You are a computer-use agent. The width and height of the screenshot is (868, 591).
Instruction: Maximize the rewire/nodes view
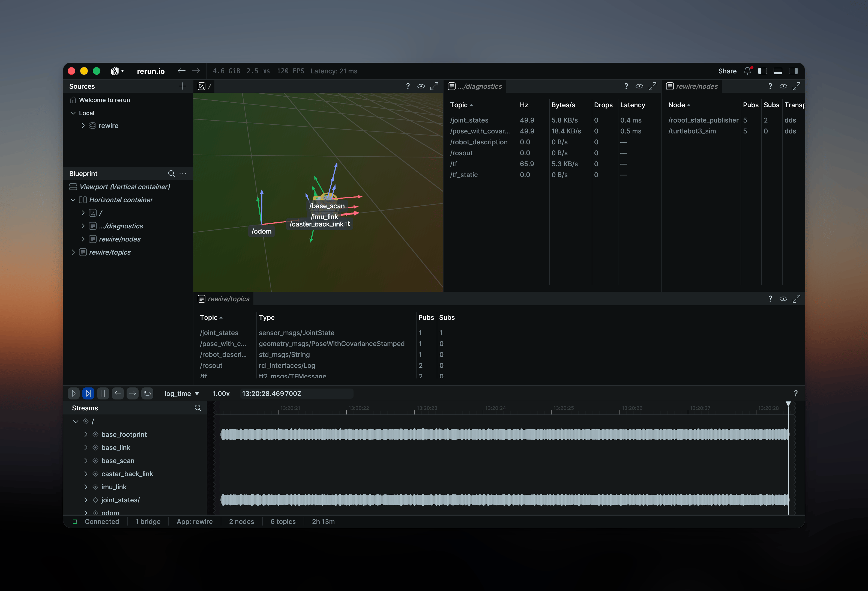[x=796, y=86]
